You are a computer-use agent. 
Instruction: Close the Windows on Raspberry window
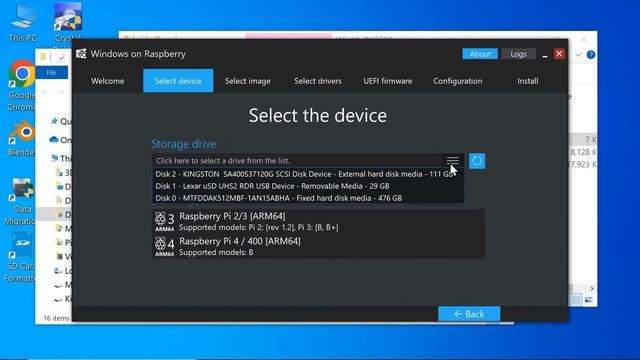(559, 54)
